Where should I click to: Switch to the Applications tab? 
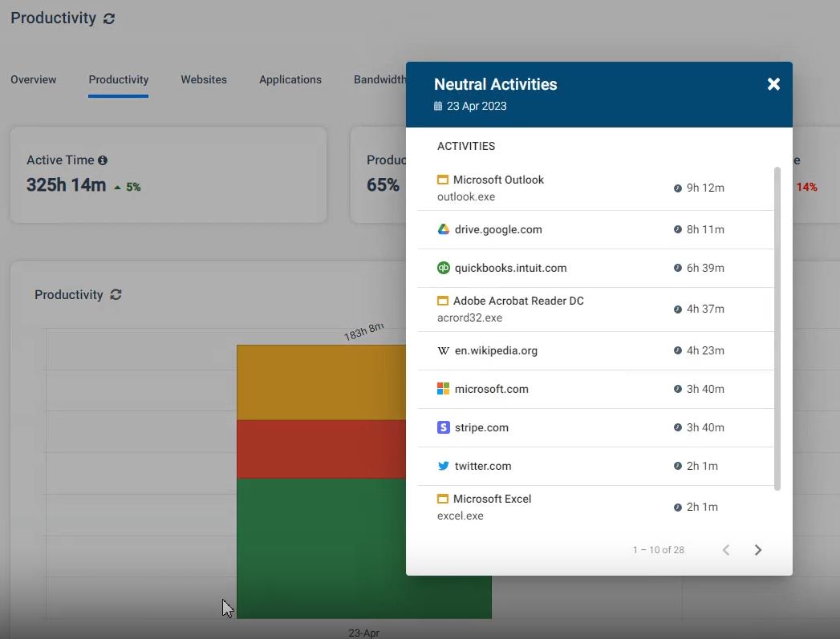[290, 79]
